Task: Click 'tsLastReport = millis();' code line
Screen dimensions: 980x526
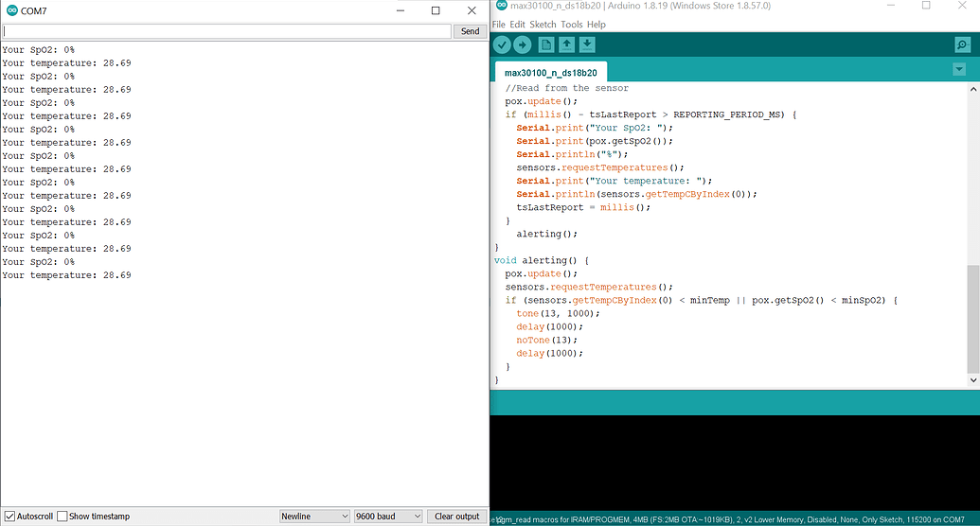Action: (583, 207)
